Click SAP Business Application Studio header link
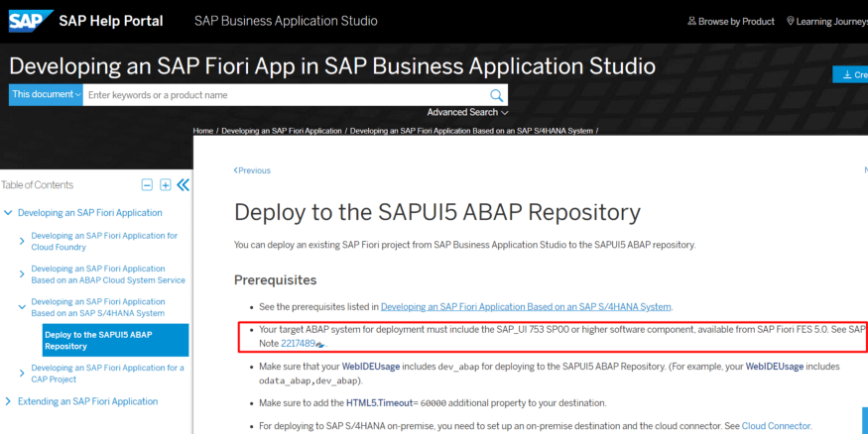The width and height of the screenshot is (868, 434). pos(286,21)
